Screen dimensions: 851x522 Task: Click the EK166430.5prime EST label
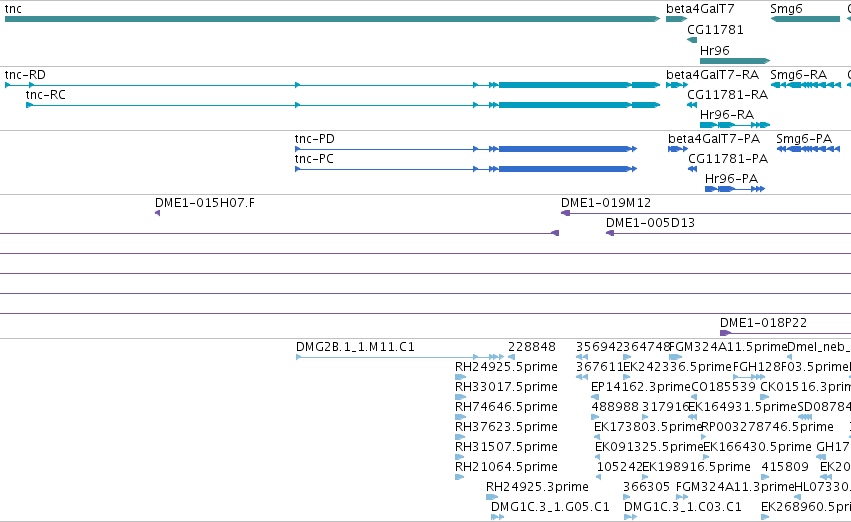[757, 447]
